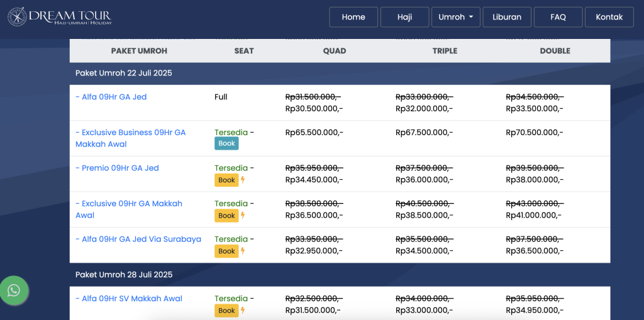Book the Premio 09Hr GA Jed package

(226, 180)
